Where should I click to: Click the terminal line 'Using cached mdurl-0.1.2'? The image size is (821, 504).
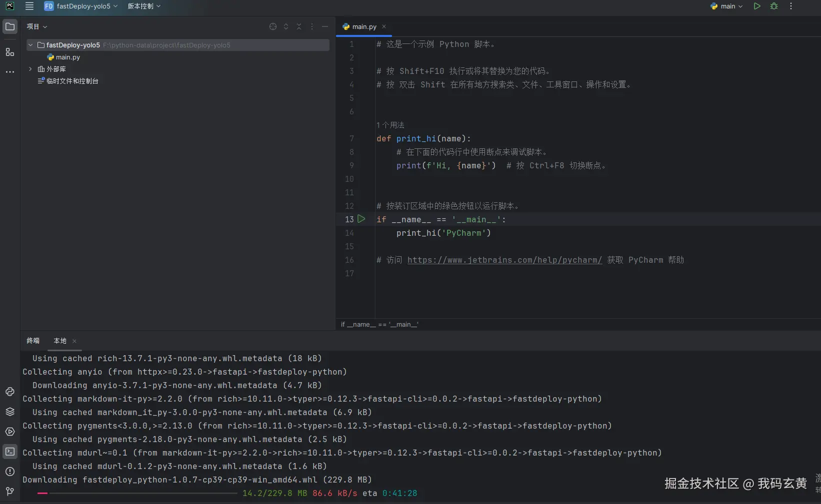pyautogui.click(x=179, y=466)
